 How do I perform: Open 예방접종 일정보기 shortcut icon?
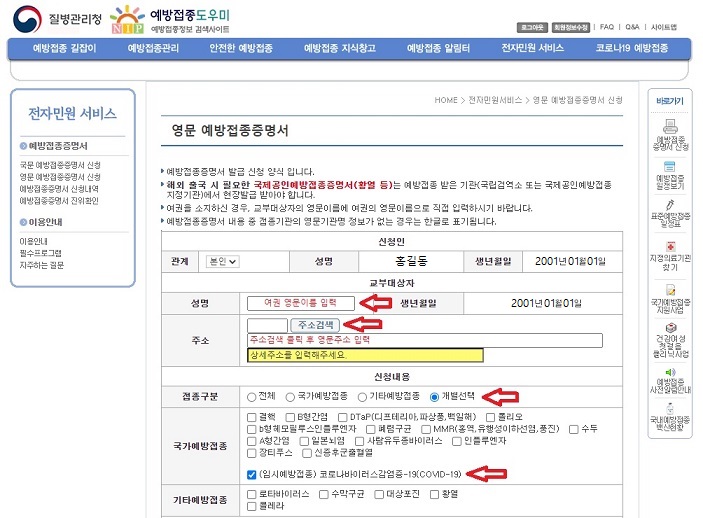[x=670, y=166]
